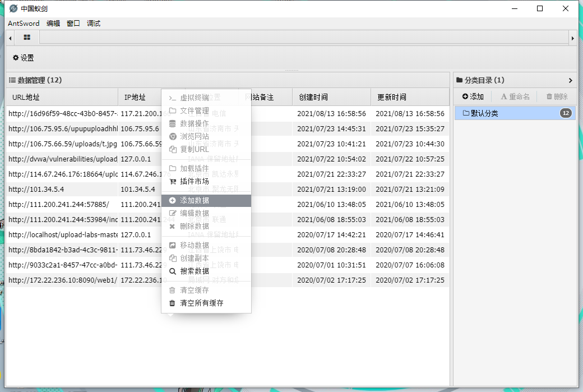This screenshot has height=392, width=583.
Task: Sort by the 创建时间 column header
Action: (332, 97)
